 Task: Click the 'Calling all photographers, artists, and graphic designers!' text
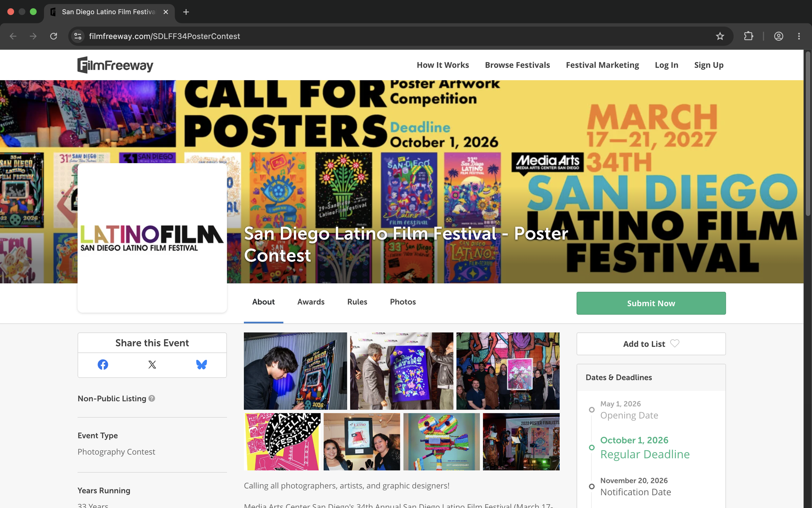[347, 486]
